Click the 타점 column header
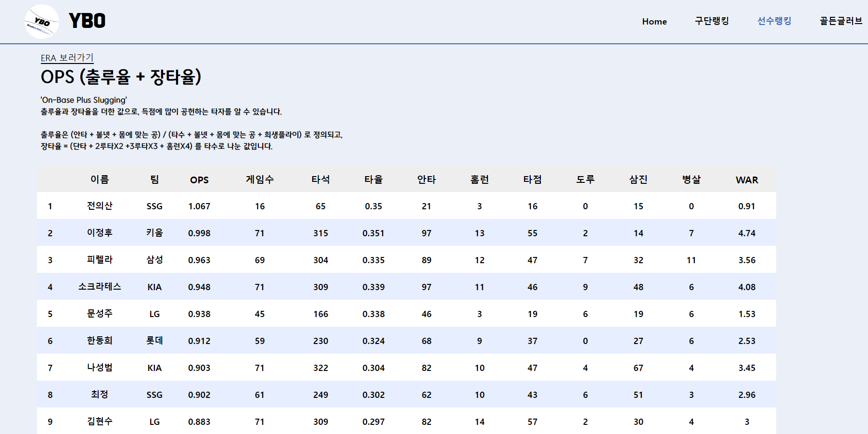Image resolution: width=868 pixels, height=434 pixels. (532, 179)
